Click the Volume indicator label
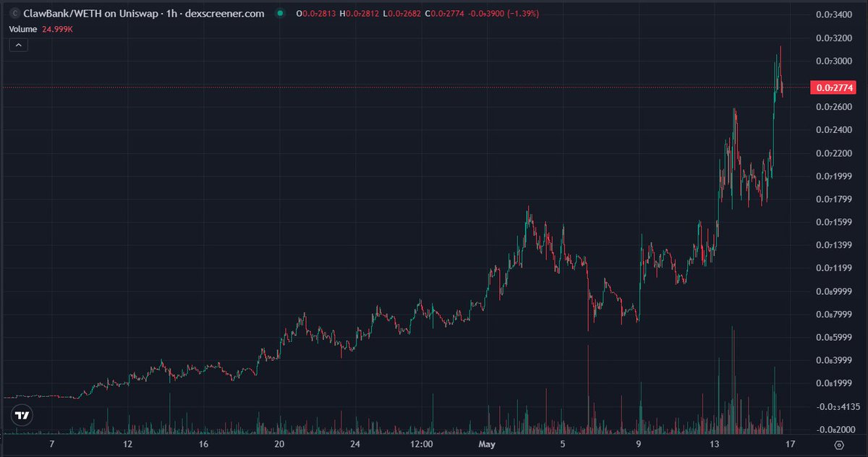 click(x=23, y=30)
